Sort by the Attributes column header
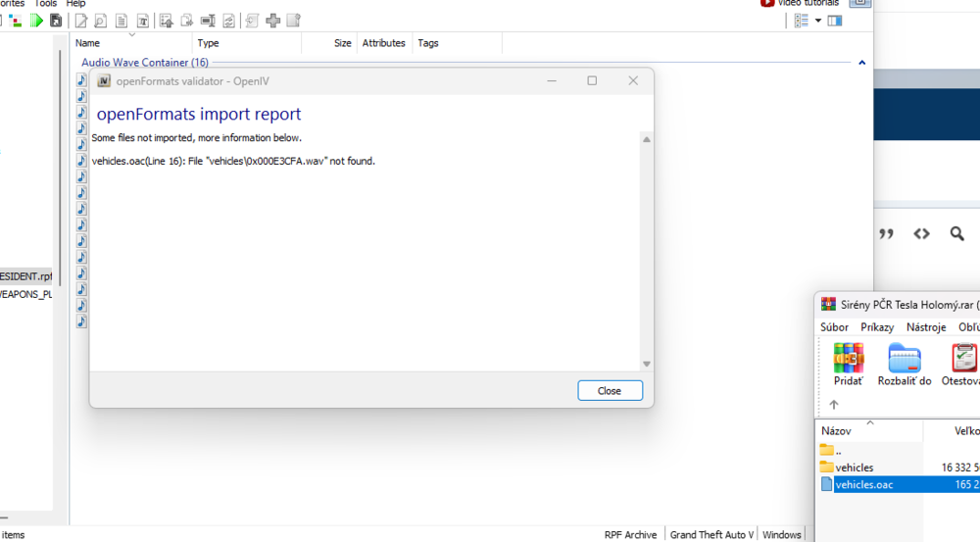 384,43
